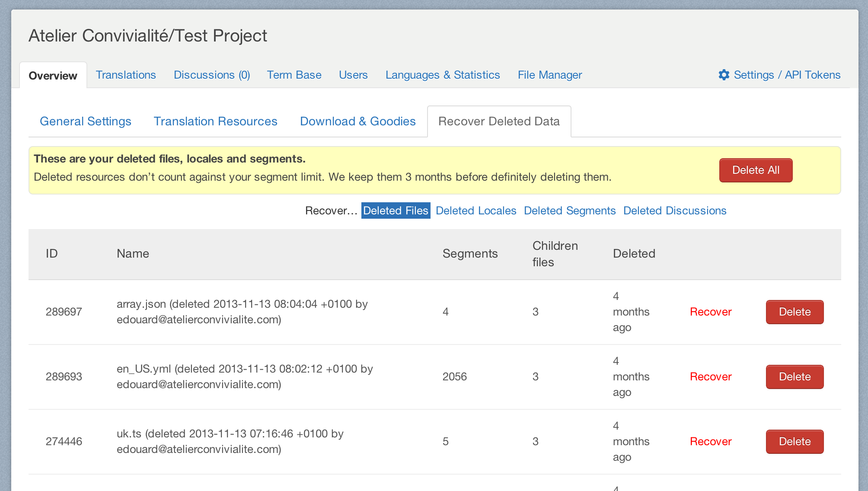The height and width of the screenshot is (491, 868).
Task: Show Deleted Segments list
Action: click(x=570, y=210)
